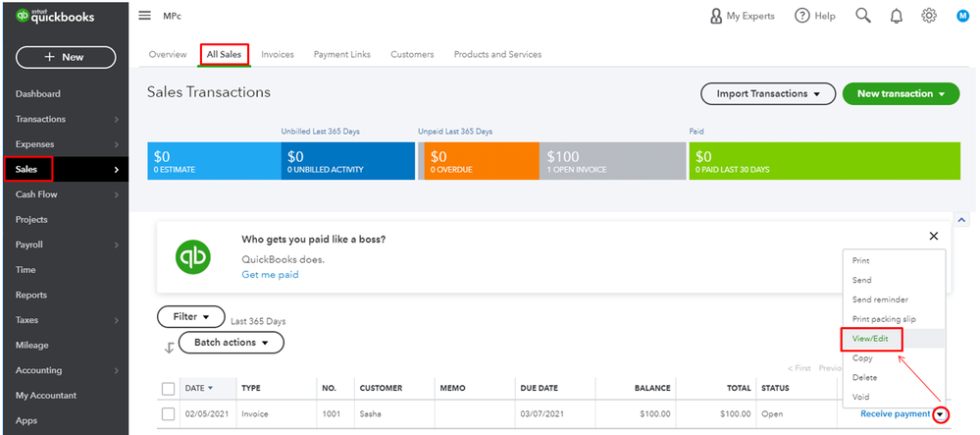Click green QuickBooks logo in banner
The width and height of the screenshot is (980, 435).
pos(192,257)
